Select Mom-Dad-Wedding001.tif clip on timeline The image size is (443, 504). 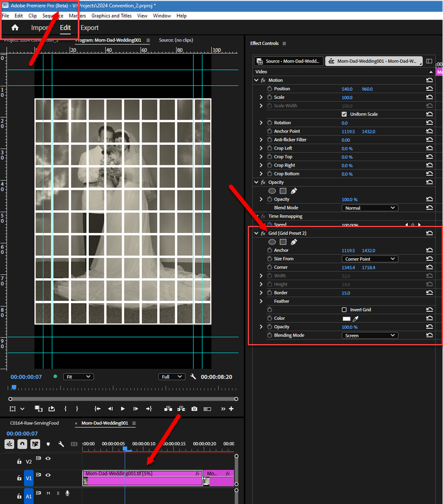pyautogui.click(x=142, y=478)
